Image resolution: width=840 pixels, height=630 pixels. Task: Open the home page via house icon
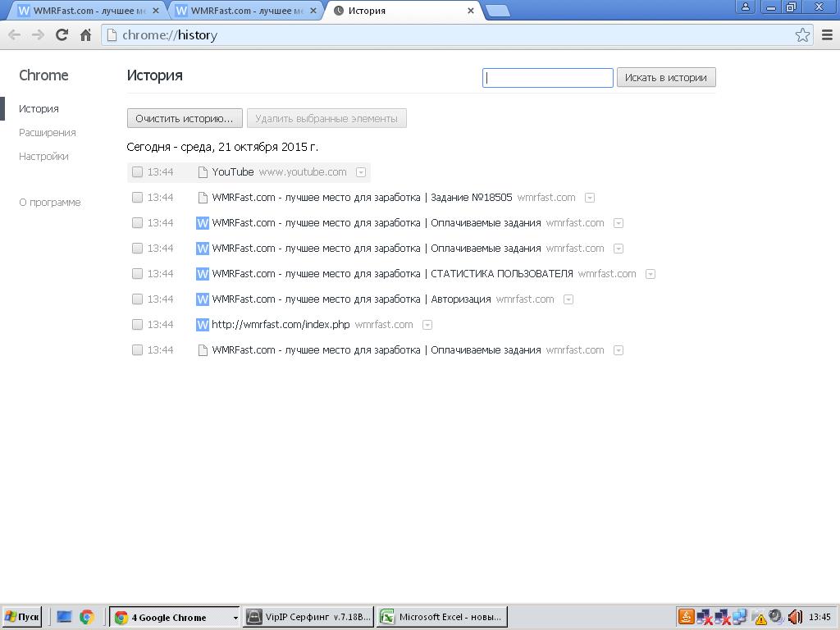click(x=85, y=35)
